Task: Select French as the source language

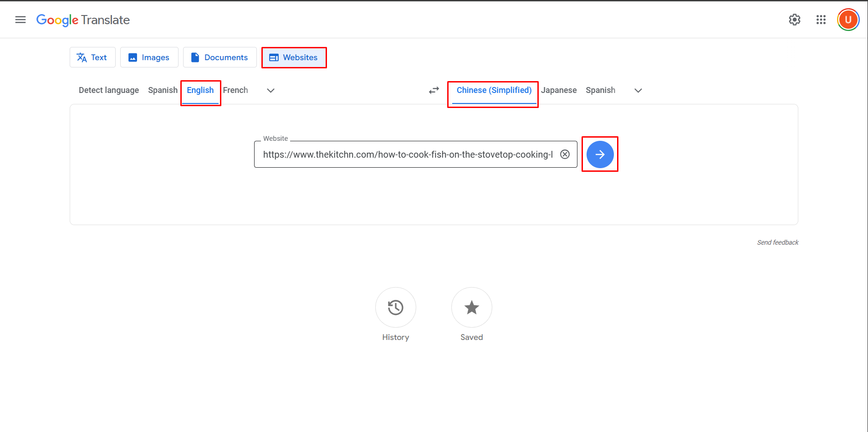Action: click(x=235, y=90)
